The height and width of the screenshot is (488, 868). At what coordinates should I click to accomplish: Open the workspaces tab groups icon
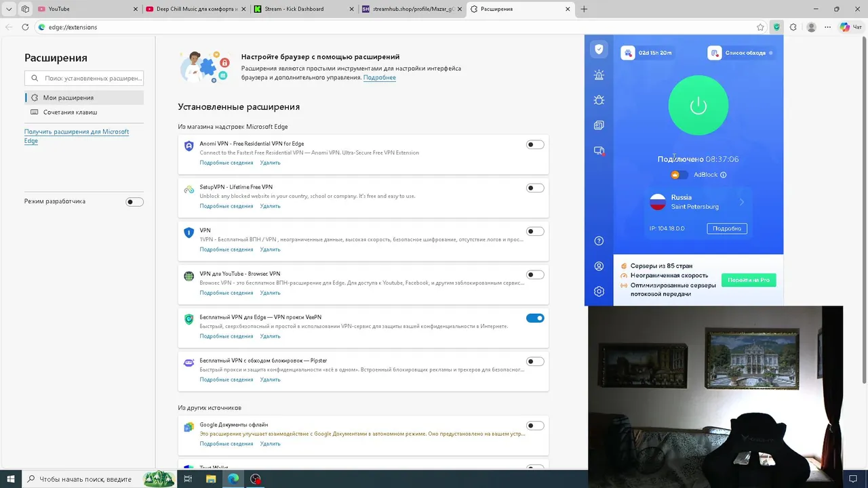point(25,9)
